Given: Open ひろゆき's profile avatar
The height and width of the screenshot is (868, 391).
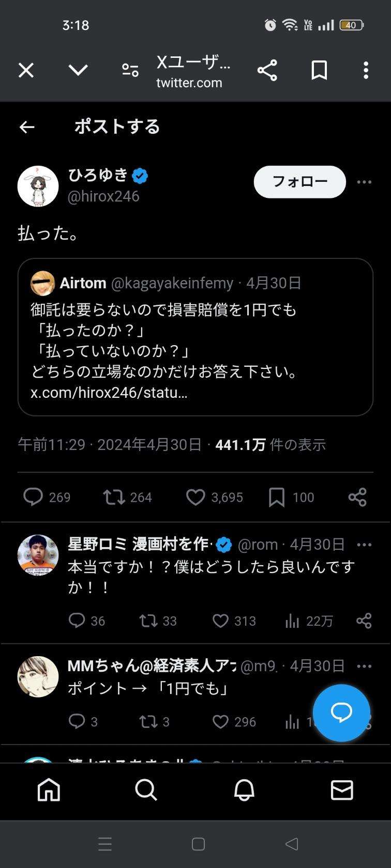Looking at the screenshot, I should [38, 187].
